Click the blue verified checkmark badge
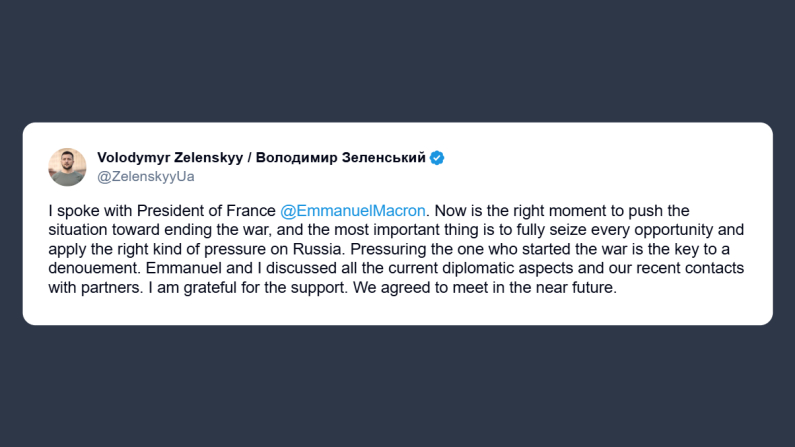795x447 pixels. click(438, 158)
